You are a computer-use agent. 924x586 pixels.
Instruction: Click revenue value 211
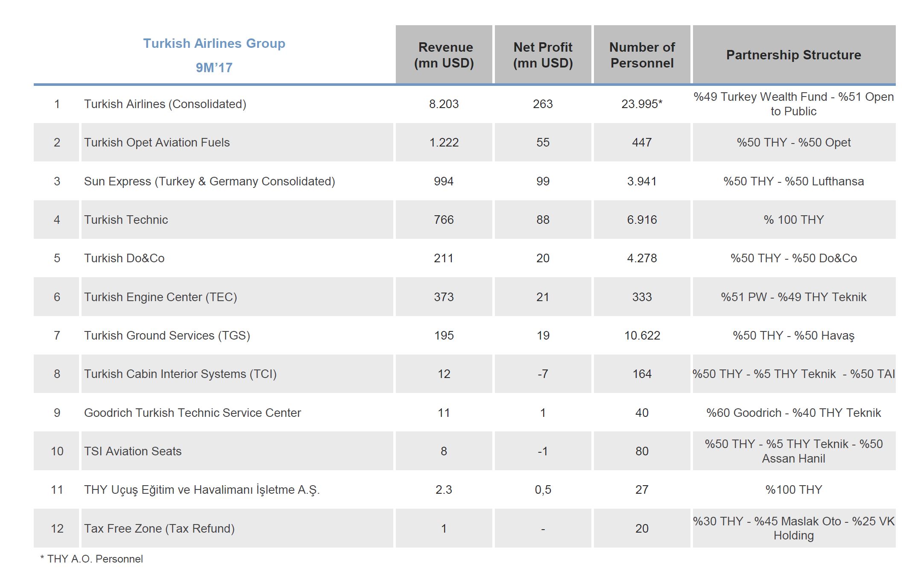click(x=444, y=258)
